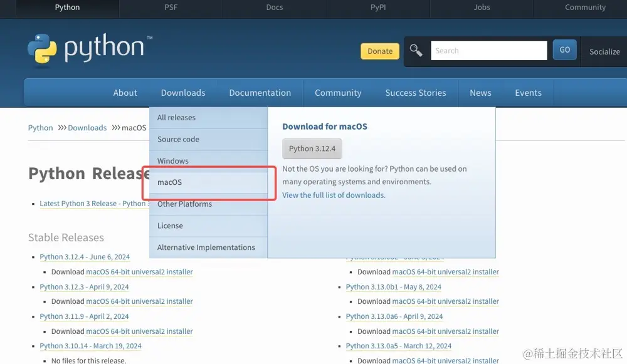Open Community in the main navigation bar

click(338, 93)
